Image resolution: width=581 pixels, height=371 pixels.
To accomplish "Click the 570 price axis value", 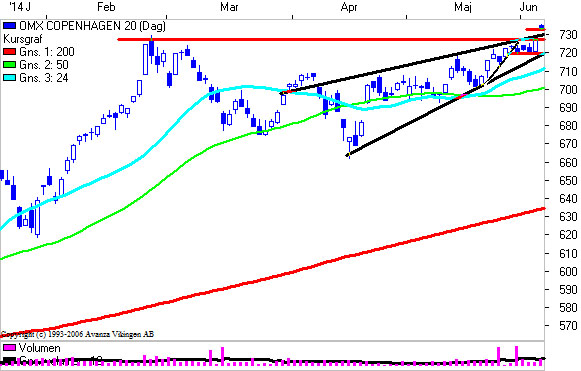I will (568, 326).
